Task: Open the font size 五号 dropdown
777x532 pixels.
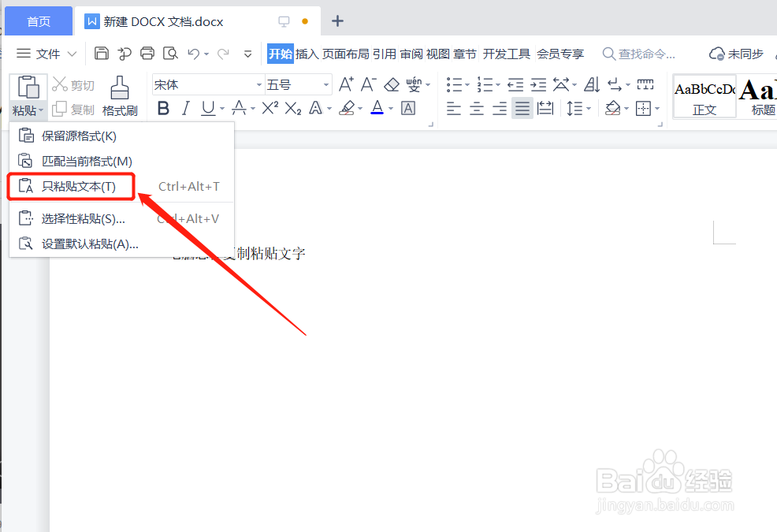Action: [326, 85]
